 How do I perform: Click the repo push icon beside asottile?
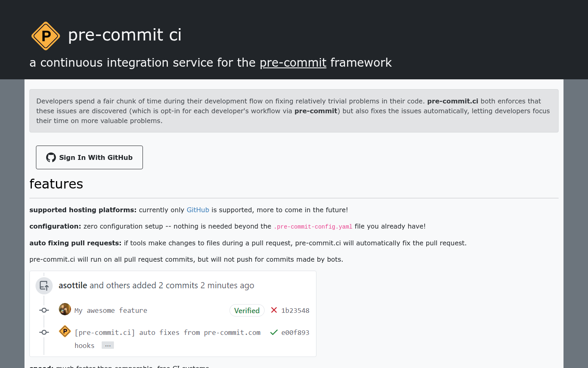coord(44,286)
